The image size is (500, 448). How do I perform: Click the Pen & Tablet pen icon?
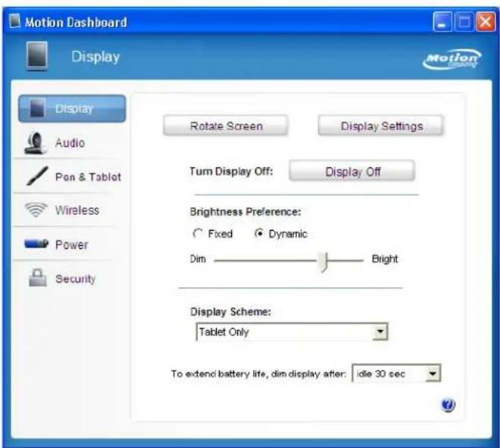click(37, 176)
